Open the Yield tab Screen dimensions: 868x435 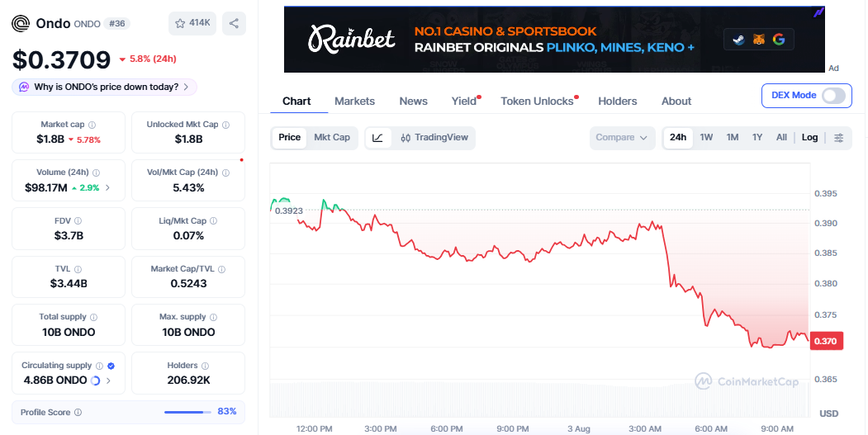(464, 102)
